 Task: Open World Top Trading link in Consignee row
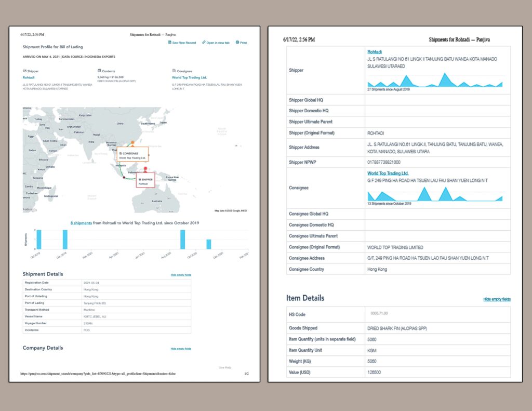(388, 174)
